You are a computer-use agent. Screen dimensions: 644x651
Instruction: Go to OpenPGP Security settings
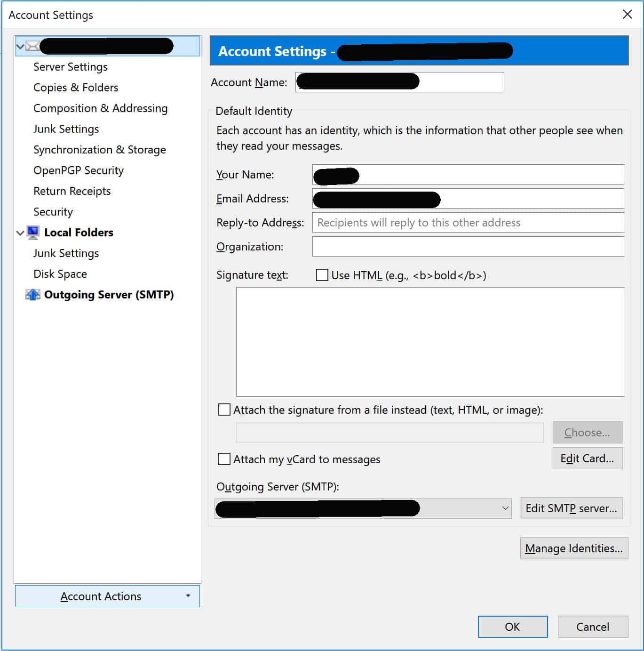78,170
